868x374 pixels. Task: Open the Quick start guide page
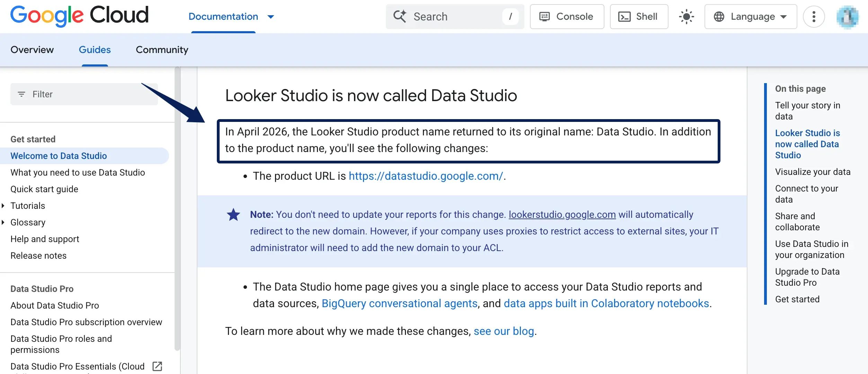(x=44, y=189)
